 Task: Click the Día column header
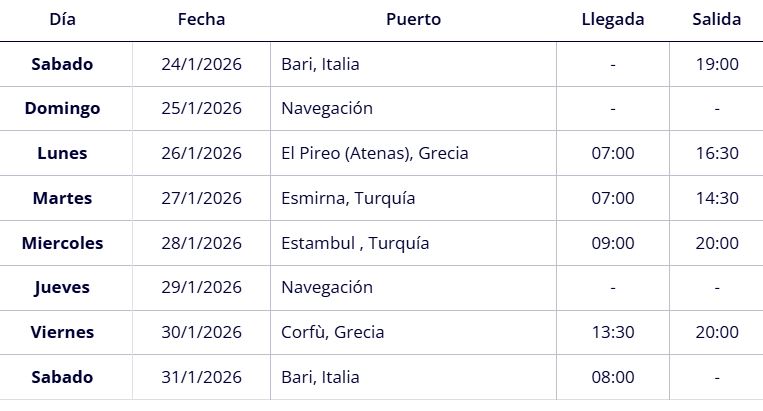point(61,19)
